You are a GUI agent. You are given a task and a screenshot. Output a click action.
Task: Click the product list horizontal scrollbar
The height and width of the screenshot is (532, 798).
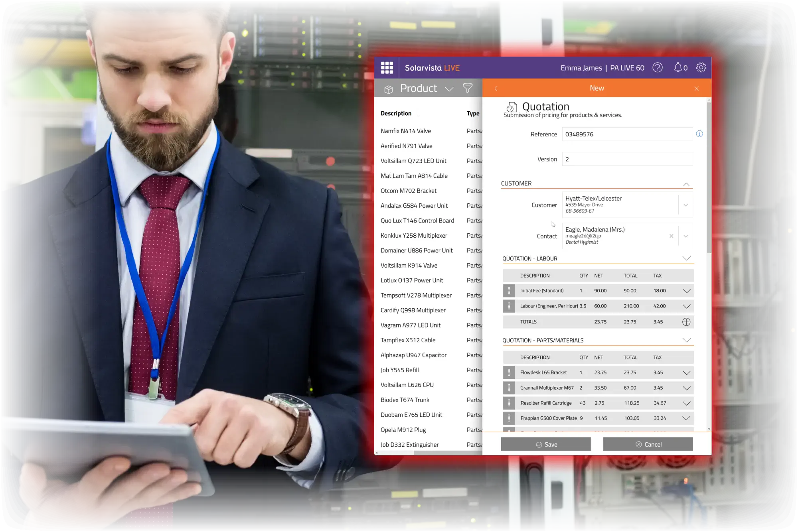tap(448, 453)
